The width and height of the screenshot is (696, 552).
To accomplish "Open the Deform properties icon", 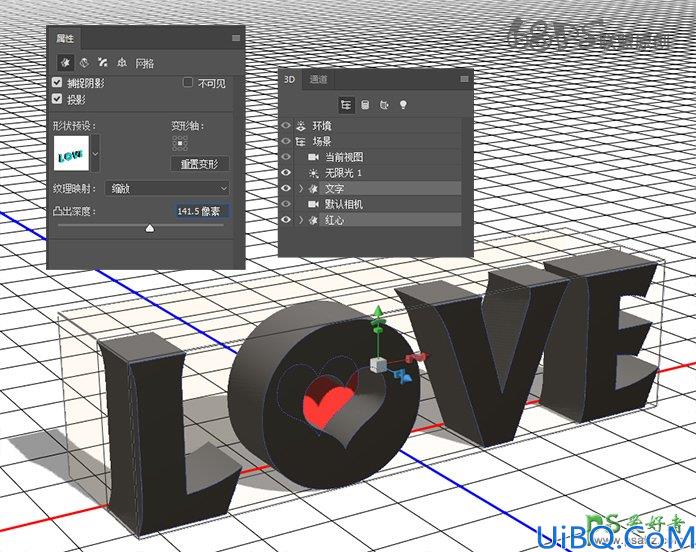I will 84,63.
